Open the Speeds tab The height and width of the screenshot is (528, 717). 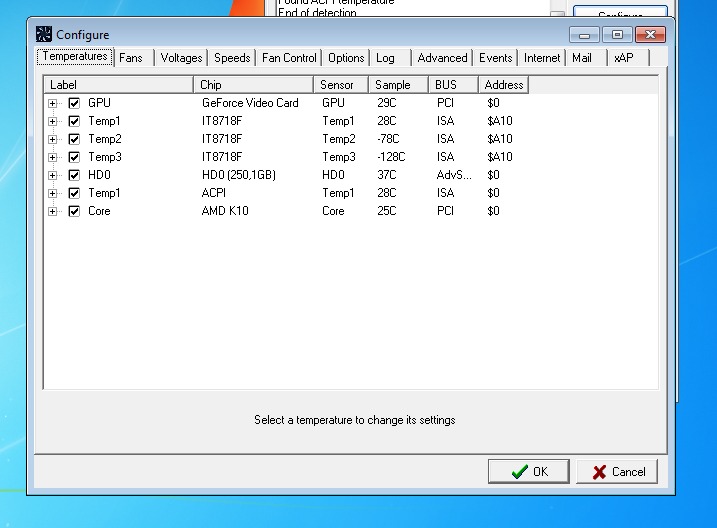232,58
